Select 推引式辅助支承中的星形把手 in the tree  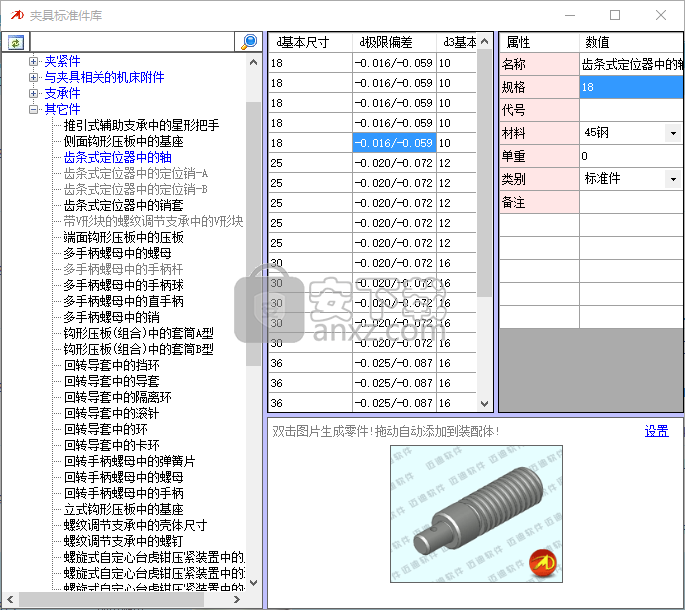pos(141,125)
